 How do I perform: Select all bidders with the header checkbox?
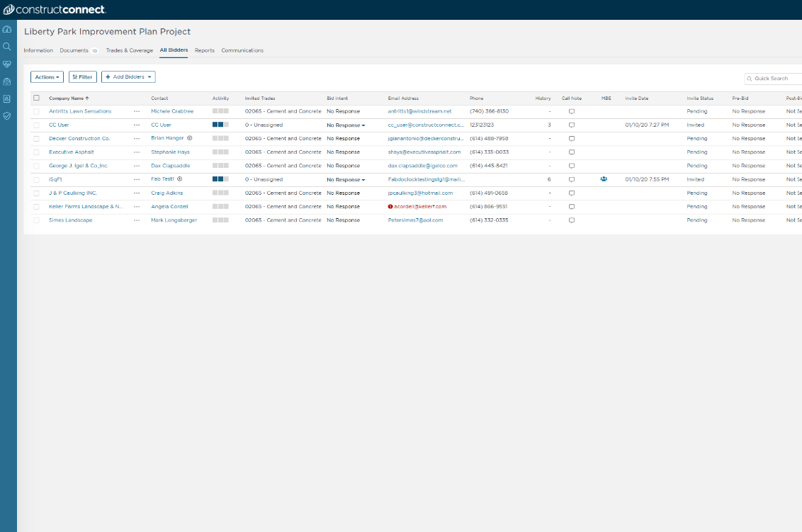(x=36, y=98)
